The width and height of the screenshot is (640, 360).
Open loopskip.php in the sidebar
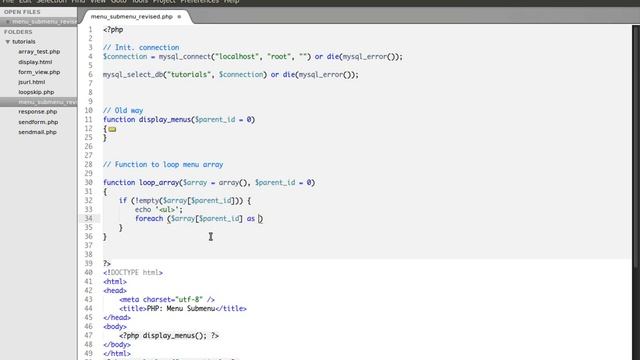click(36, 92)
